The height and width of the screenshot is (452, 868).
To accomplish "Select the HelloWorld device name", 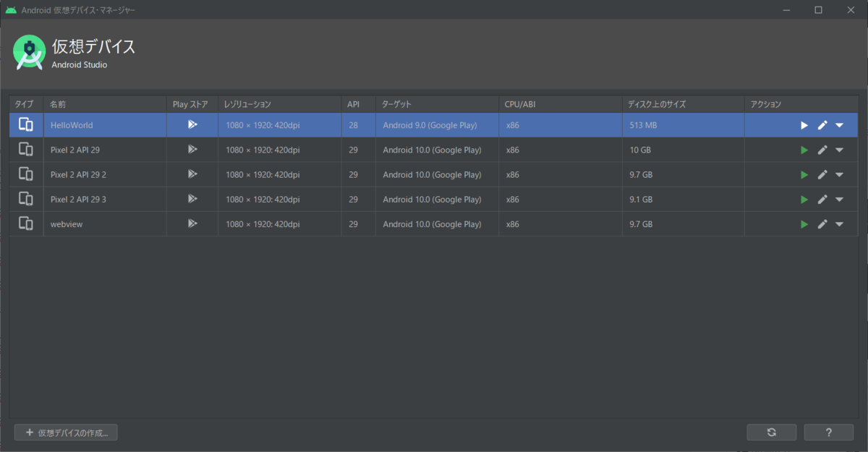I will pos(72,125).
